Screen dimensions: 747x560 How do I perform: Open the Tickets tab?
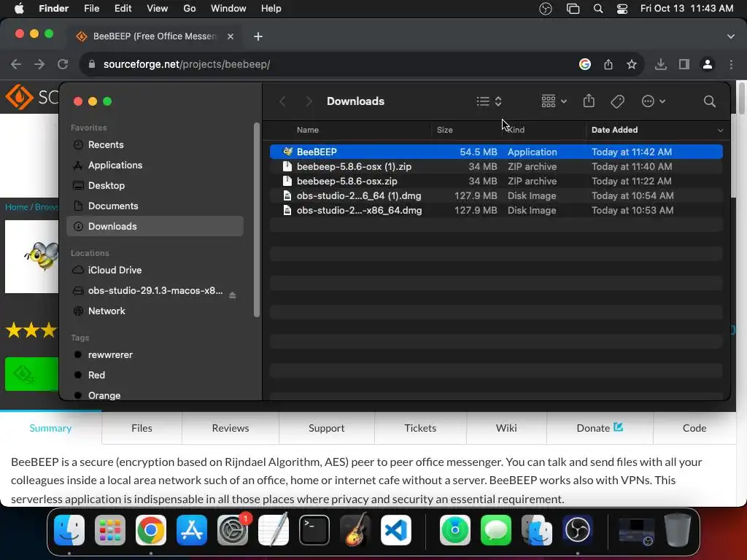coord(420,428)
